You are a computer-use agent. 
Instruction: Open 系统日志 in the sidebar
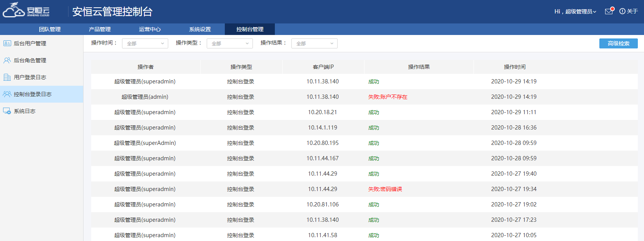[42, 111]
